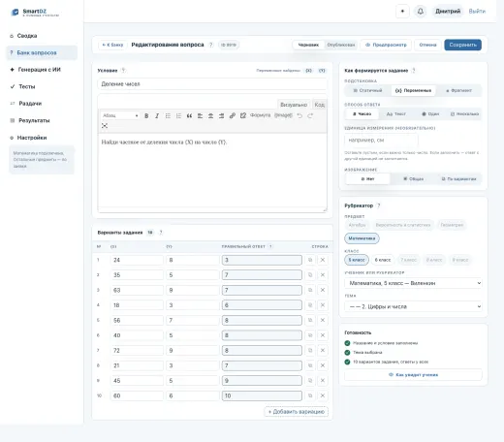Open the notifications bell
This screenshot has height=442, width=504.
(421, 12)
